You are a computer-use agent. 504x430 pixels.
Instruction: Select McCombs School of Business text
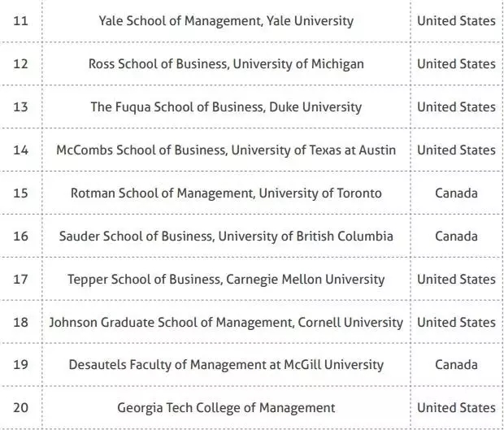click(226, 150)
